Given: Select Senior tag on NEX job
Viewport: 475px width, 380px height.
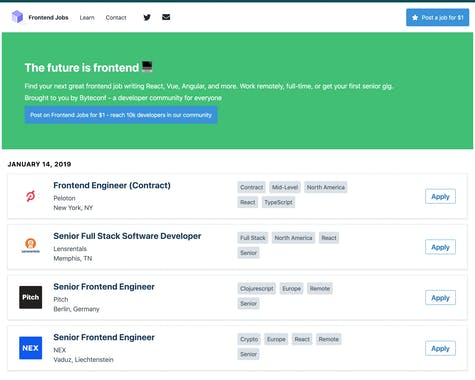Looking at the screenshot, I should click(248, 354).
